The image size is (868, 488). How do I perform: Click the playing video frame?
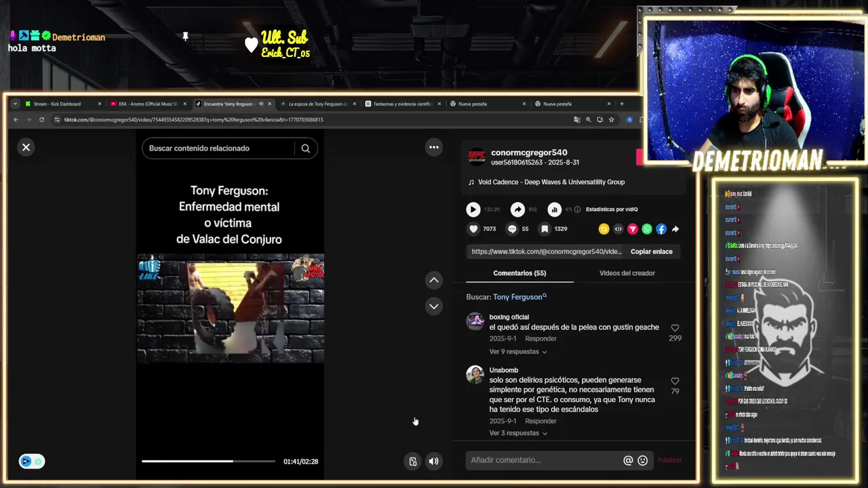click(x=230, y=308)
